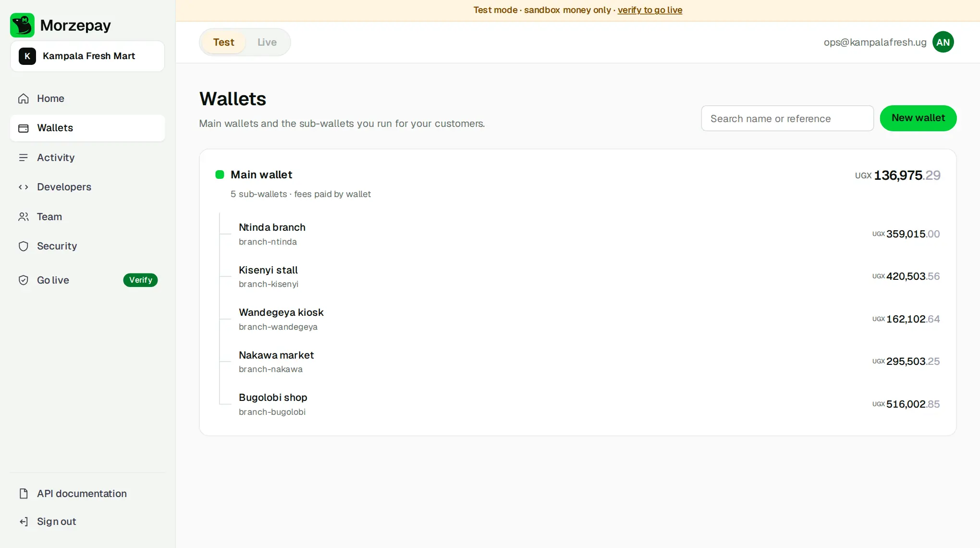Click the ops@kampalafresh.ug account email
The width and height of the screenshot is (980, 548).
click(875, 42)
